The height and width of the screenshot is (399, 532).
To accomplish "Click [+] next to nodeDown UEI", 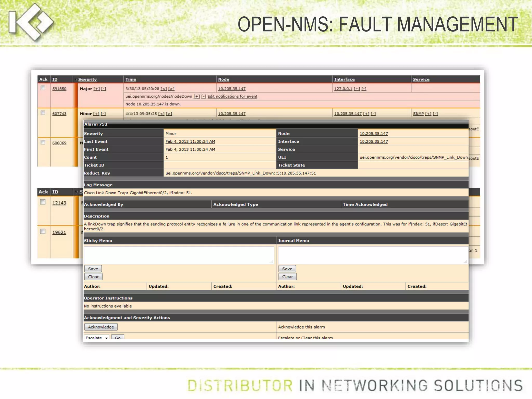I will [x=197, y=96].
